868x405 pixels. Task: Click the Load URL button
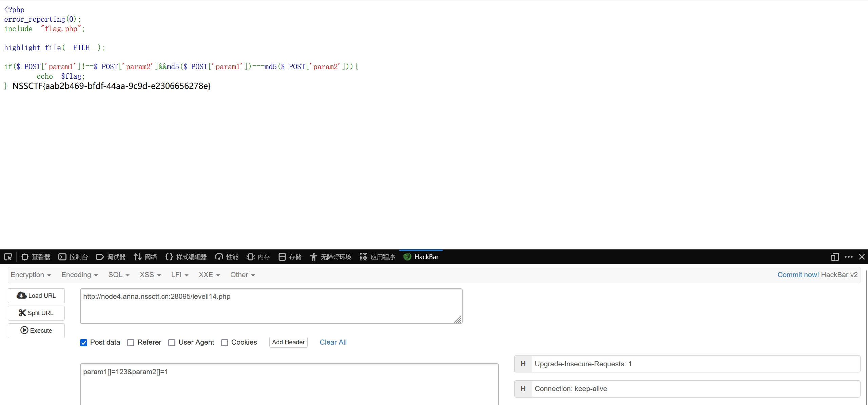pos(36,296)
